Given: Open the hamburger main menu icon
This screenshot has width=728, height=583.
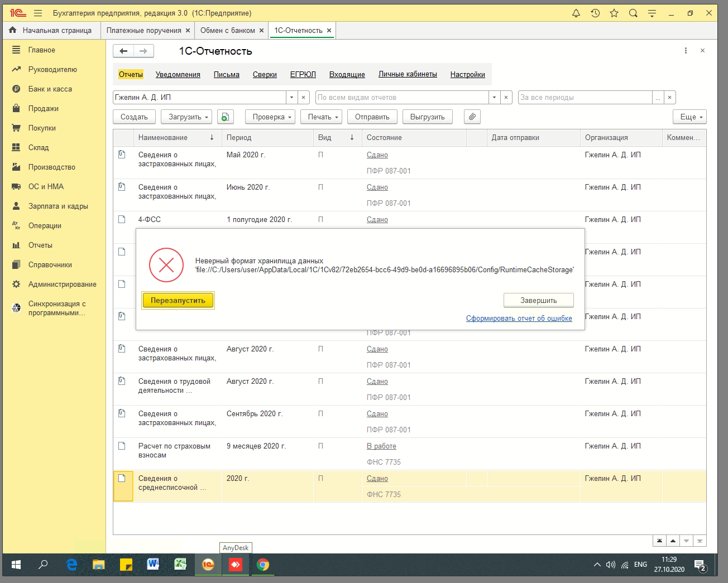Looking at the screenshot, I should pos(38,13).
